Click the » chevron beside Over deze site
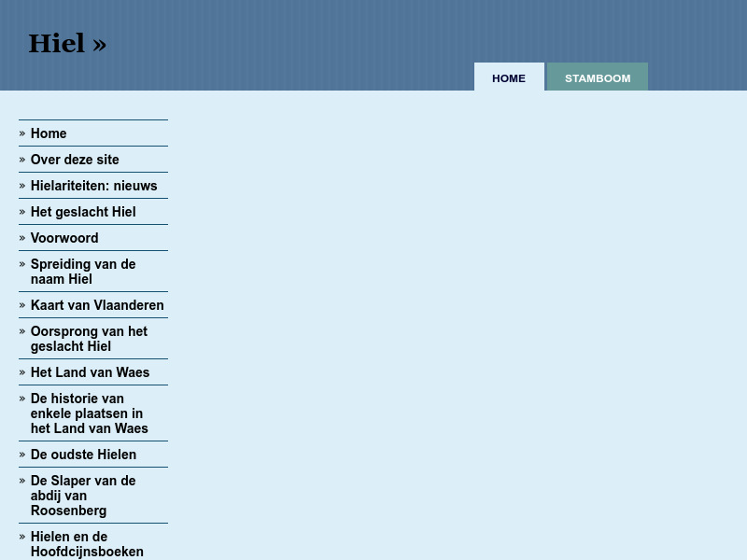The image size is (747, 560). pyautogui.click(x=22, y=160)
